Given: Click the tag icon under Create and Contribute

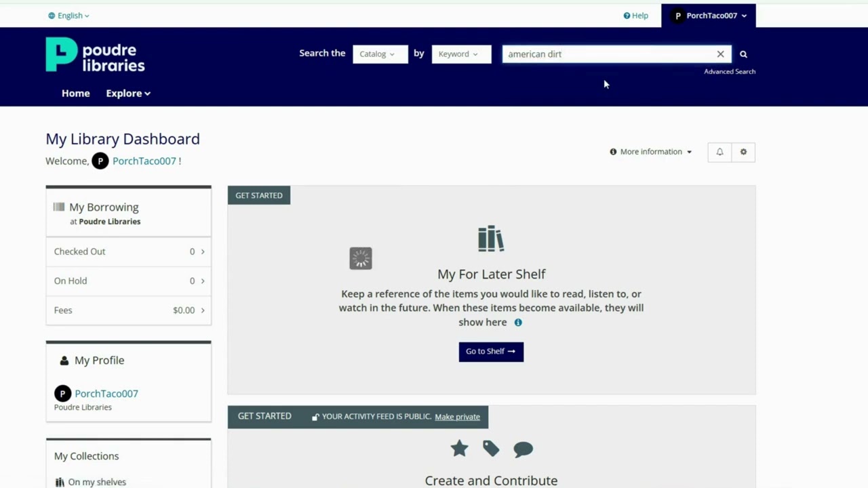Looking at the screenshot, I should coord(491,449).
